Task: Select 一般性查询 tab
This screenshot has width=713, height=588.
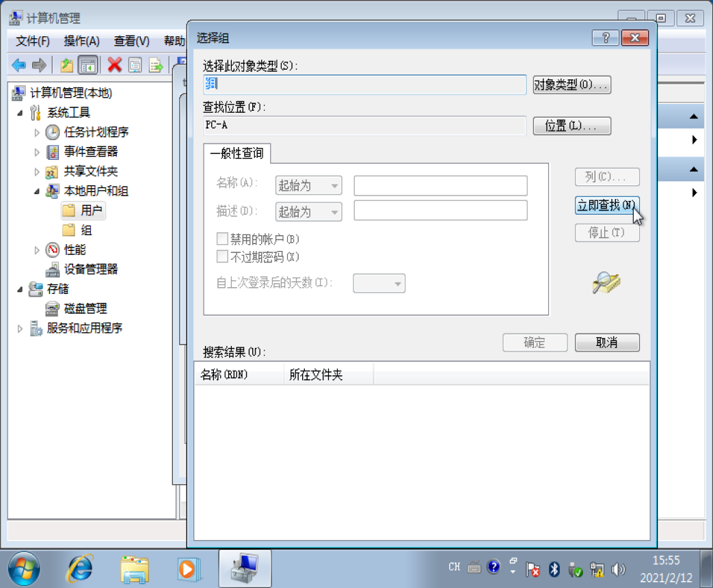Action: pyautogui.click(x=237, y=153)
